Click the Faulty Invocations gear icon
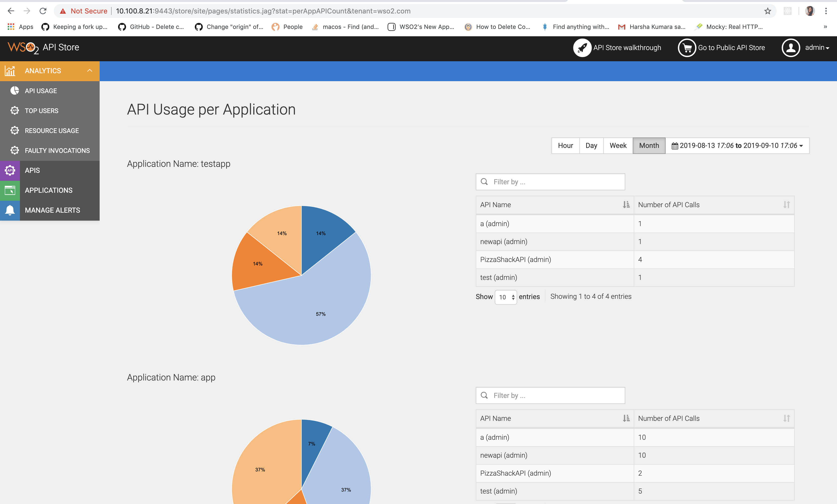 pos(15,150)
